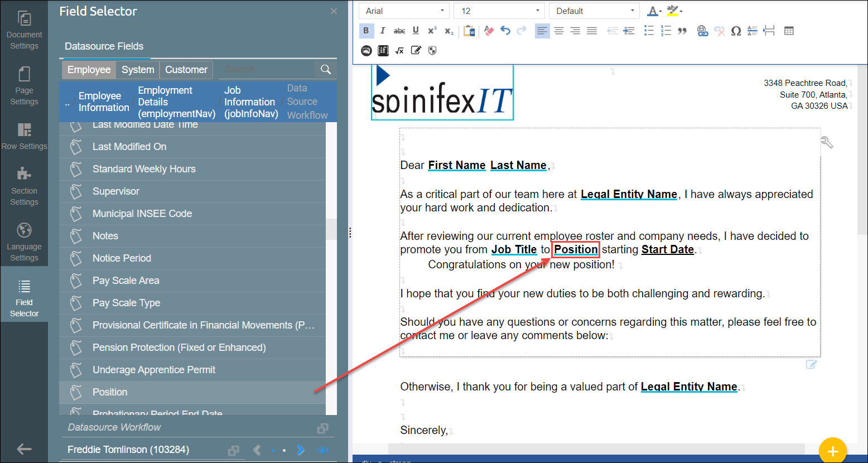Remove formatting with the eraser icon
This screenshot has height=463, width=868.
pyautogui.click(x=489, y=31)
